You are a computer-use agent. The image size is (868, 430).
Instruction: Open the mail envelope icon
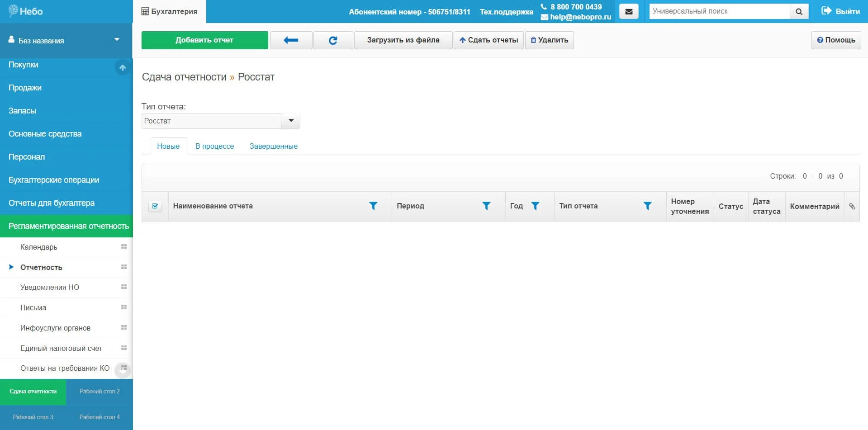click(629, 11)
